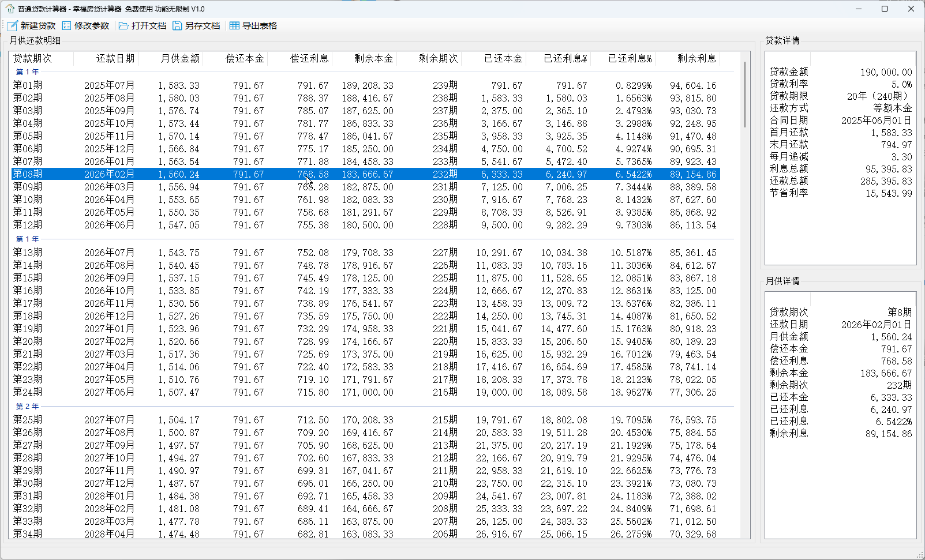The width and height of the screenshot is (925, 560).
Task: Click 2026年02月01日 in 月供详情 panel
Action: tap(877, 325)
